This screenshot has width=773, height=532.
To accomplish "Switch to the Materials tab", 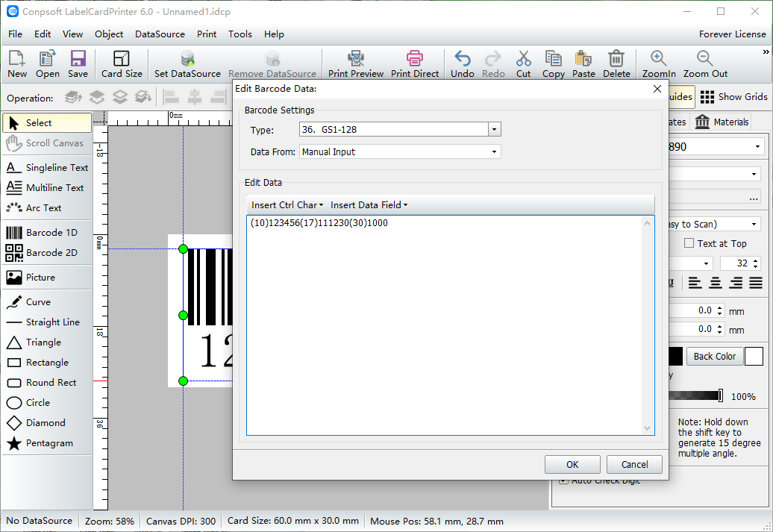I will (x=722, y=122).
